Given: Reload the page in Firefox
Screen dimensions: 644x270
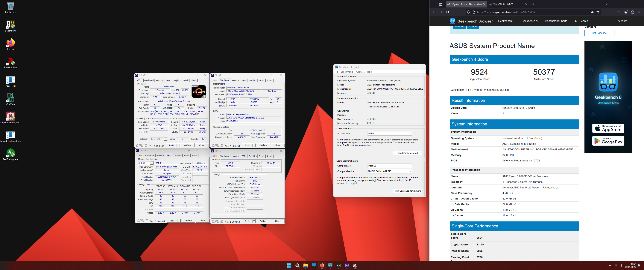Looking at the screenshot, I should [447, 12].
